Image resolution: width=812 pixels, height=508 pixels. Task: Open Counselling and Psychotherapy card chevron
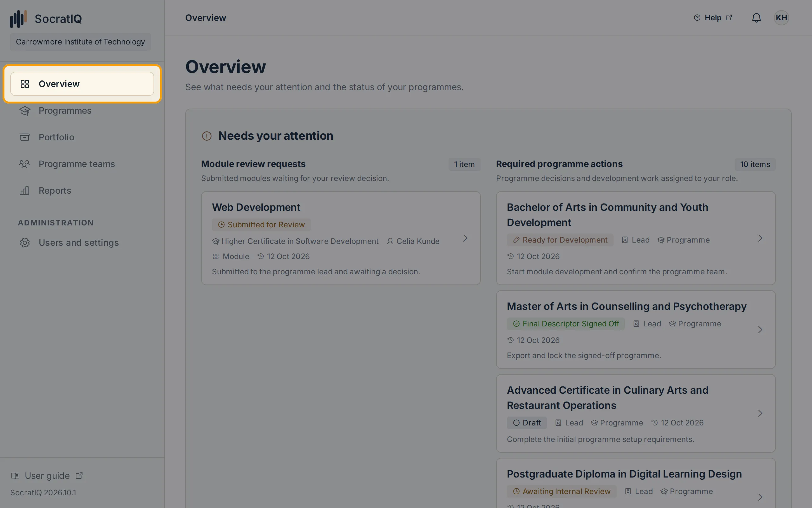pos(760,330)
